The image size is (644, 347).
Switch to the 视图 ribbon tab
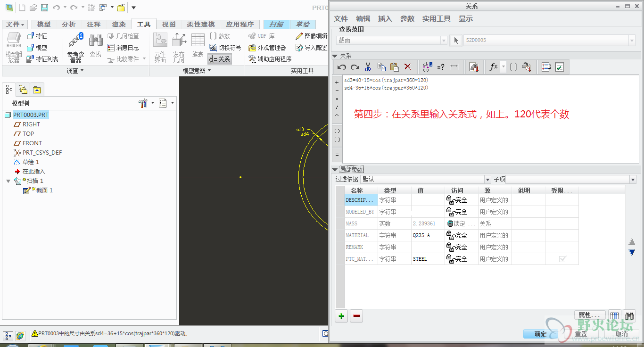[169, 25]
